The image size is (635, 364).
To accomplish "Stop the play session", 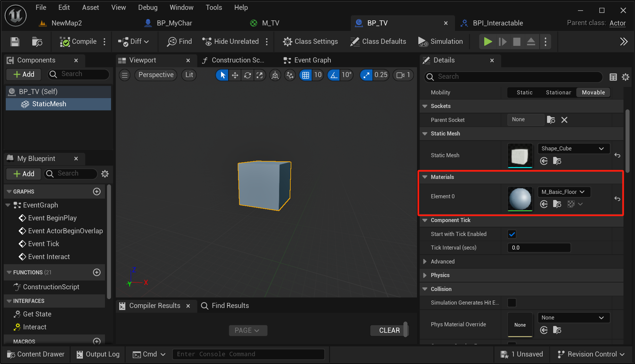I will pyautogui.click(x=517, y=41).
